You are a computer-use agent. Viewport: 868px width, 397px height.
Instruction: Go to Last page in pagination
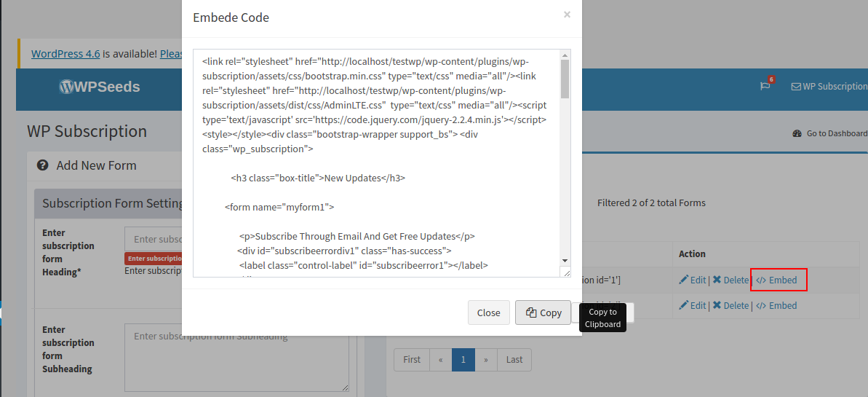click(x=514, y=360)
